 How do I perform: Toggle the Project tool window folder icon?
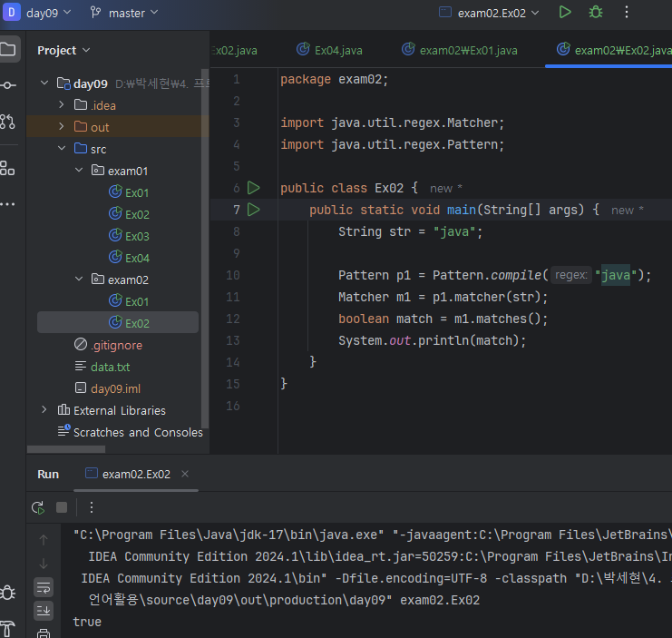8,49
